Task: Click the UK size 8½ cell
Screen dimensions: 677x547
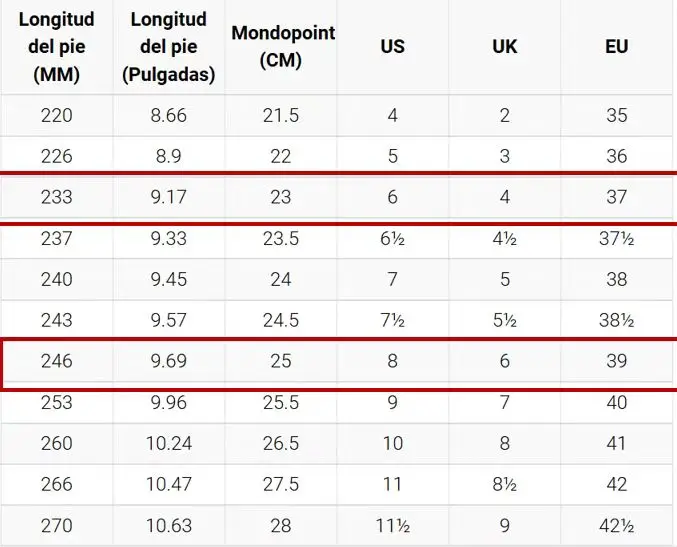Action: pyautogui.click(x=504, y=485)
